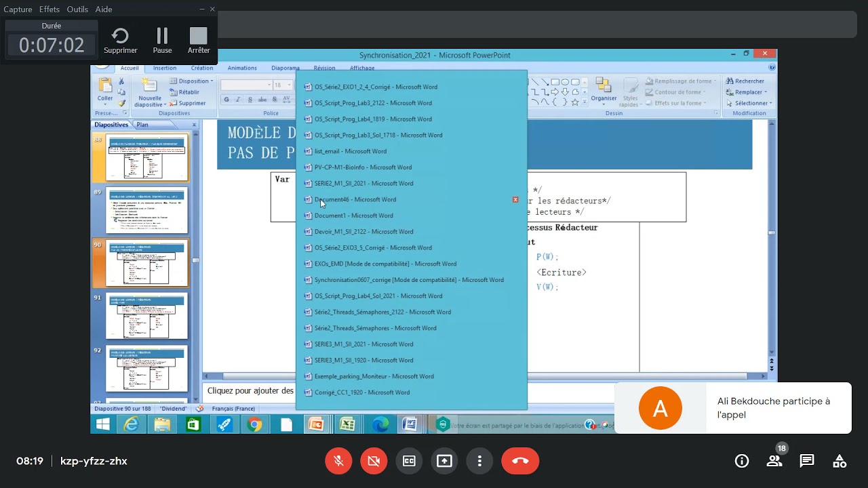Open the Aide menu
Image resolution: width=868 pixels, height=488 pixels.
point(104,9)
